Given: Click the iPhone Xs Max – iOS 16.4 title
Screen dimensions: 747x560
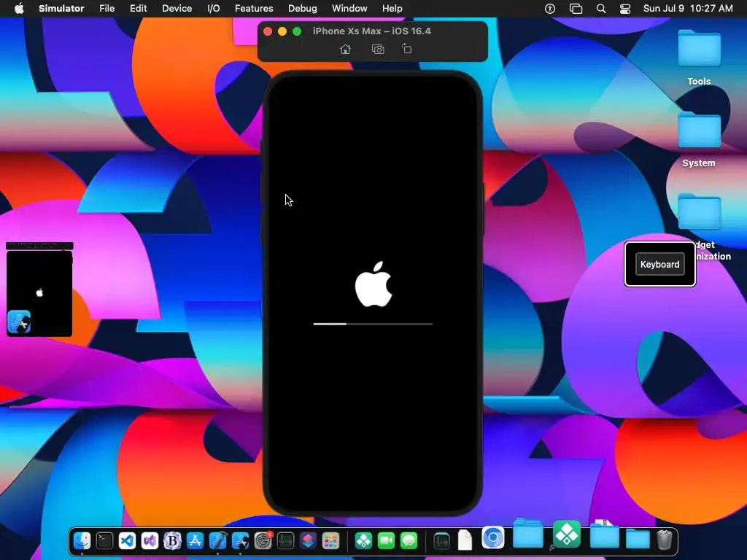Looking at the screenshot, I should (x=371, y=31).
